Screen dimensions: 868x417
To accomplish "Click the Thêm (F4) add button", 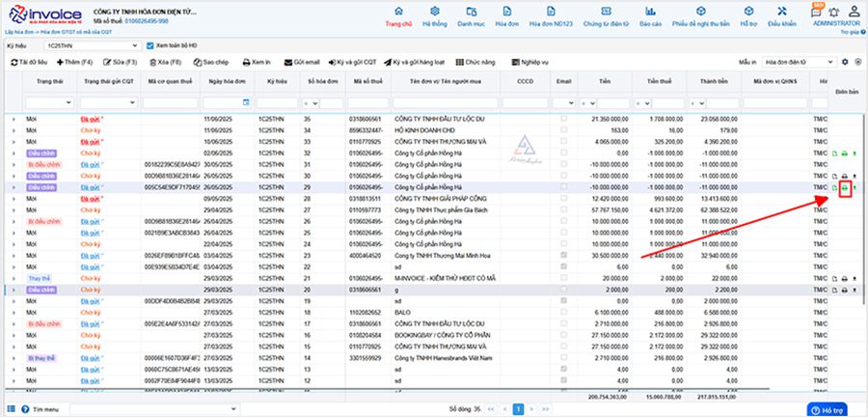I will 74,62.
